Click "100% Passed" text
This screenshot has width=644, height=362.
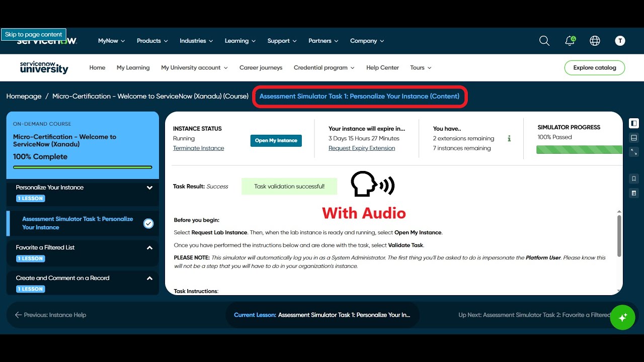coord(554,137)
